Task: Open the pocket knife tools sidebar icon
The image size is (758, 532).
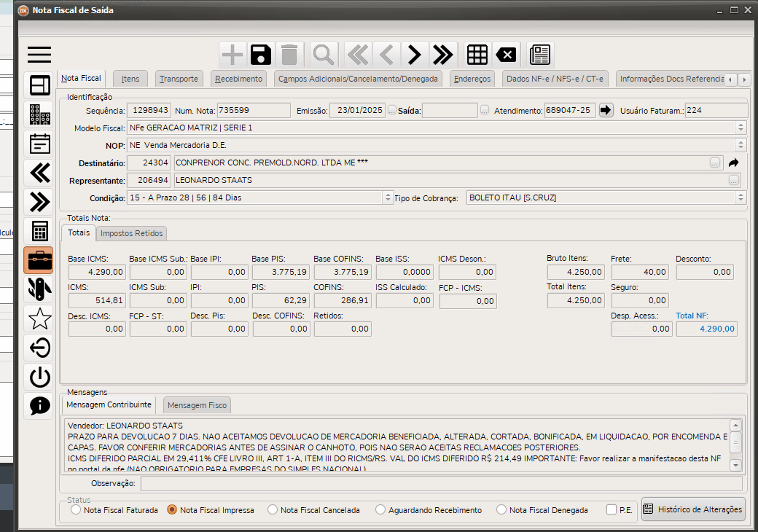Action: pyautogui.click(x=39, y=289)
